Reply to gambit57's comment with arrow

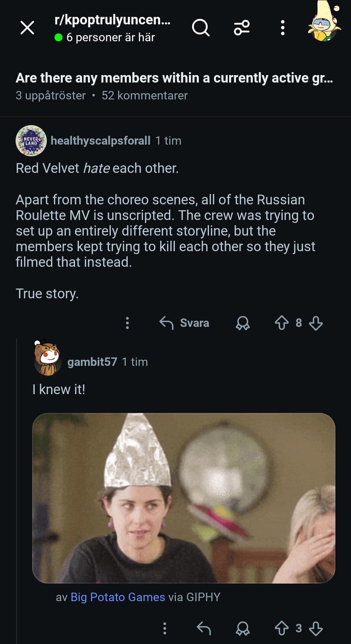pos(204,628)
